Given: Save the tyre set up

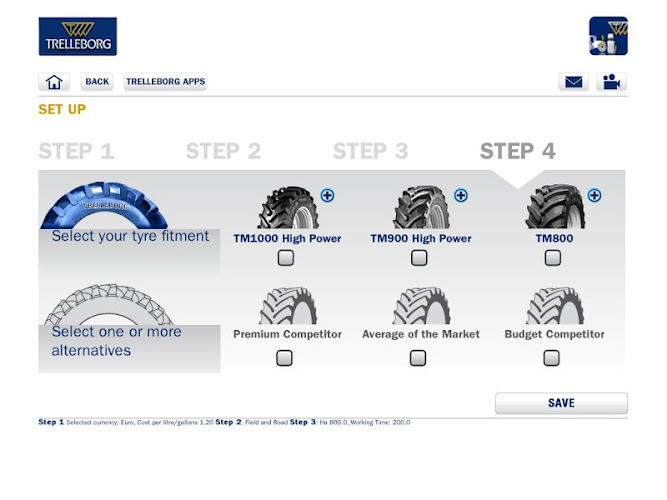Looking at the screenshot, I should (x=561, y=403).
